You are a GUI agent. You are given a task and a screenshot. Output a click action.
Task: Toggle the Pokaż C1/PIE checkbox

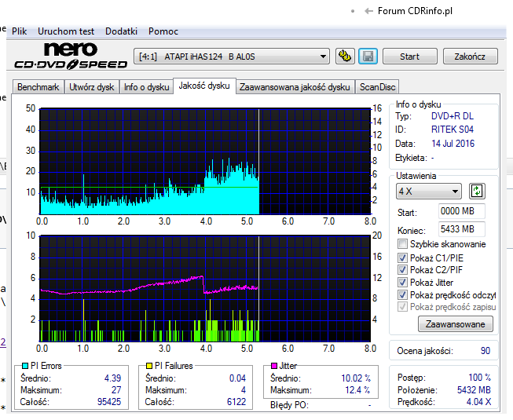(402, 257)
